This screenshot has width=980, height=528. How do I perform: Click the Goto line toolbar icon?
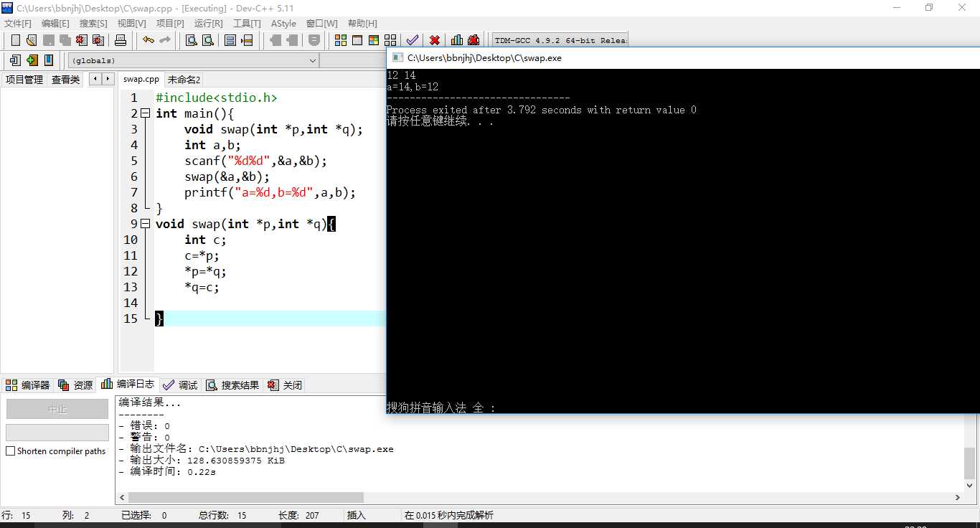click(247, 40)
